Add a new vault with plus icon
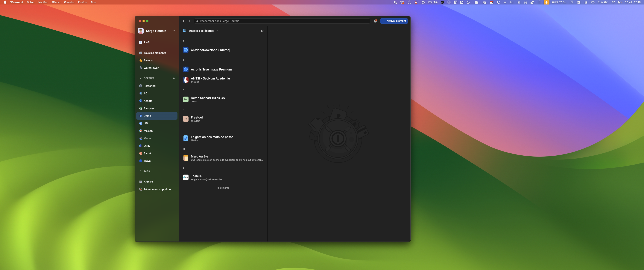This screenshot has height=270, width=644. [174, 78]
